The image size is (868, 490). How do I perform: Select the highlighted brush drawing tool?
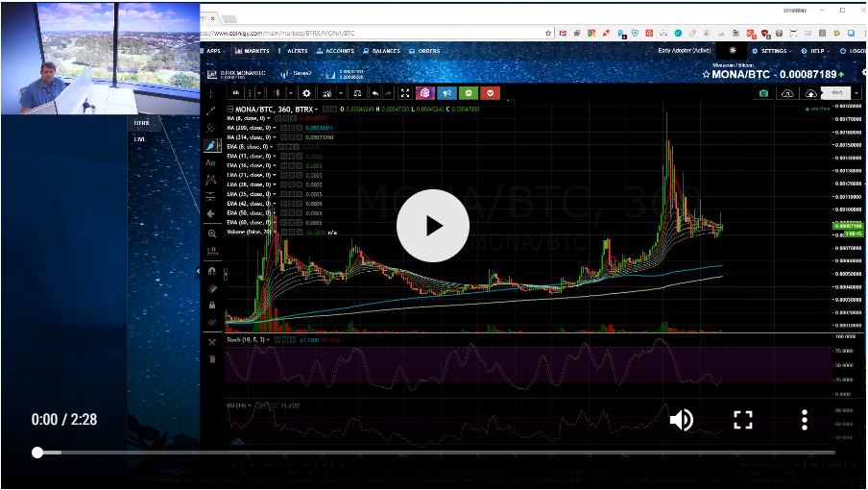(x=211, y=146)
